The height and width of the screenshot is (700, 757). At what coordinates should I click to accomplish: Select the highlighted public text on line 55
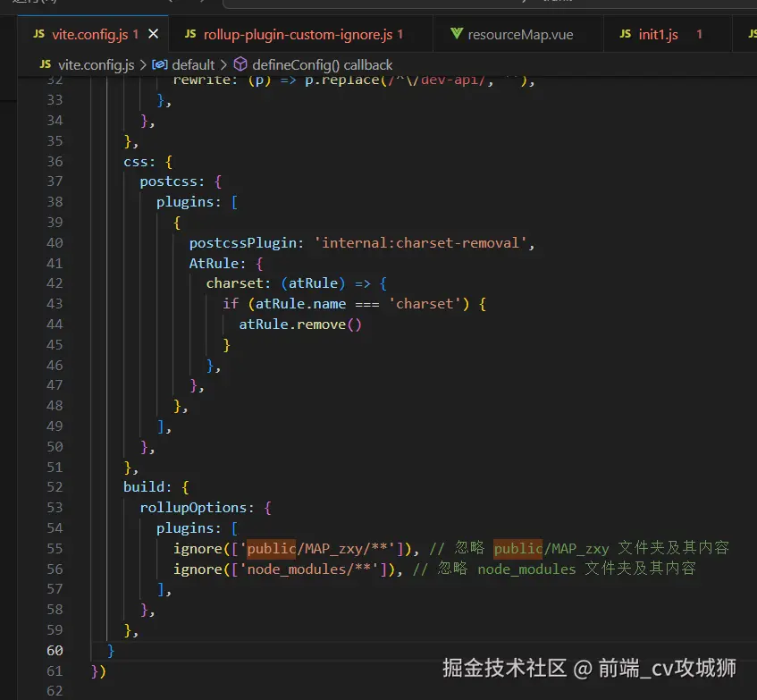click(x=271, y=548)
